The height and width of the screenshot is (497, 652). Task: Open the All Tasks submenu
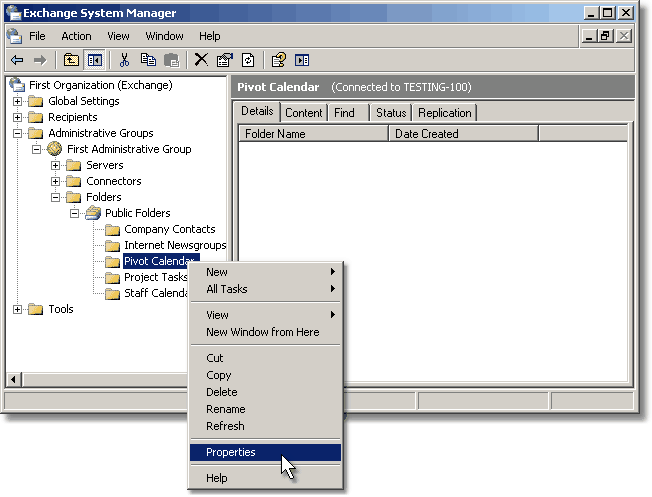[265, 289]
